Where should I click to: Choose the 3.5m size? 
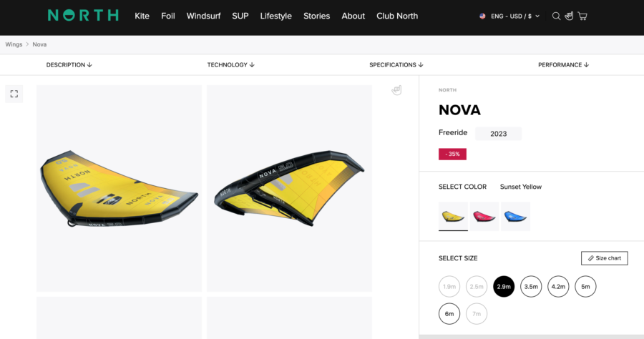pyautogui.click(x=531, y=287)
